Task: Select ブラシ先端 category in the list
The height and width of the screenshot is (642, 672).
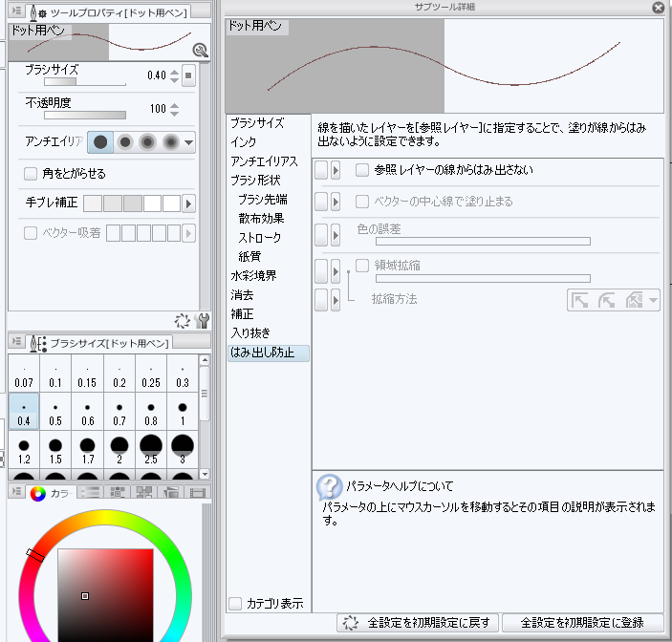Action: [263, 199]
